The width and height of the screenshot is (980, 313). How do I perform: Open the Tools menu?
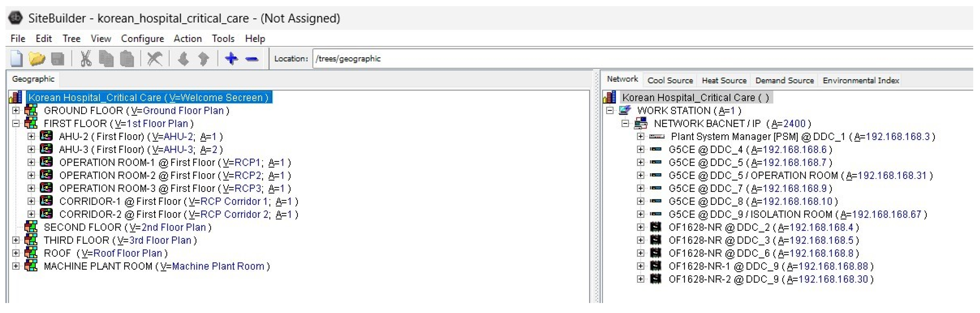tap(223, 38)
